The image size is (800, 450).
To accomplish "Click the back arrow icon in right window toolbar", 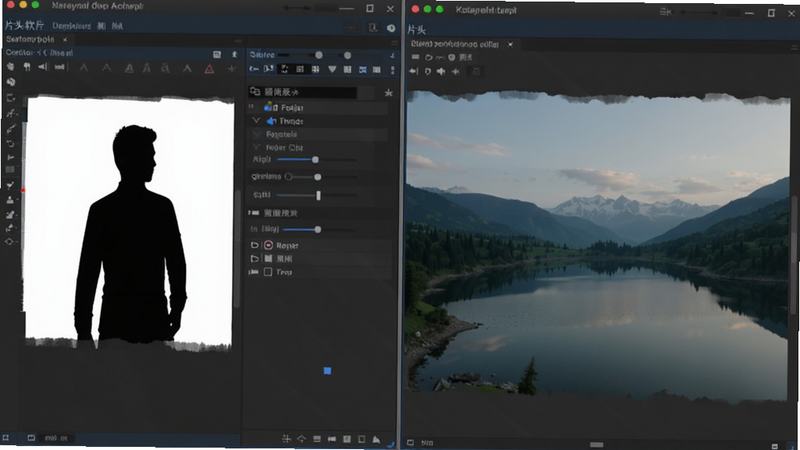I will 413,71.
